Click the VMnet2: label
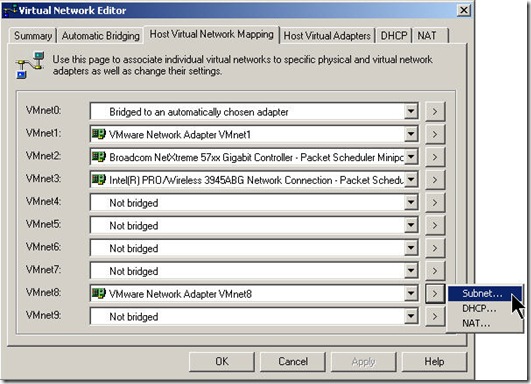 coord(44,156)
